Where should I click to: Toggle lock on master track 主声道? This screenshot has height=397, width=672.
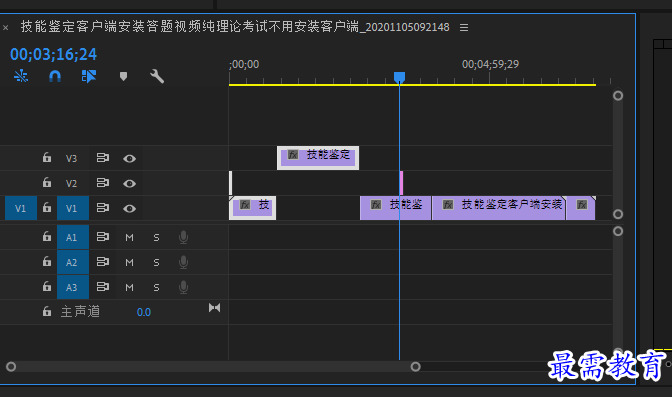tap(47, 311)
